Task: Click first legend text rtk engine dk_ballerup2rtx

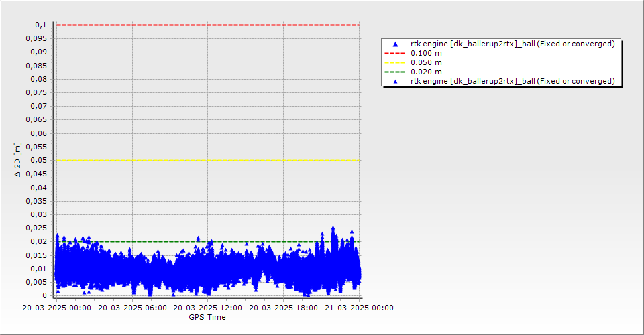Action: 513,44
